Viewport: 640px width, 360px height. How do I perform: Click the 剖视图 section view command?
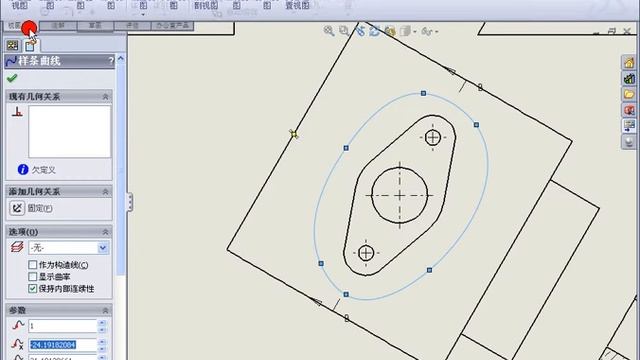tap(206, 5)
